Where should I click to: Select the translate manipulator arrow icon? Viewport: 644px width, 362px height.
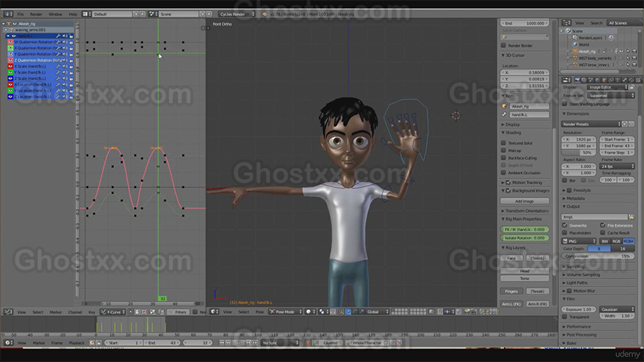[348, 312]
